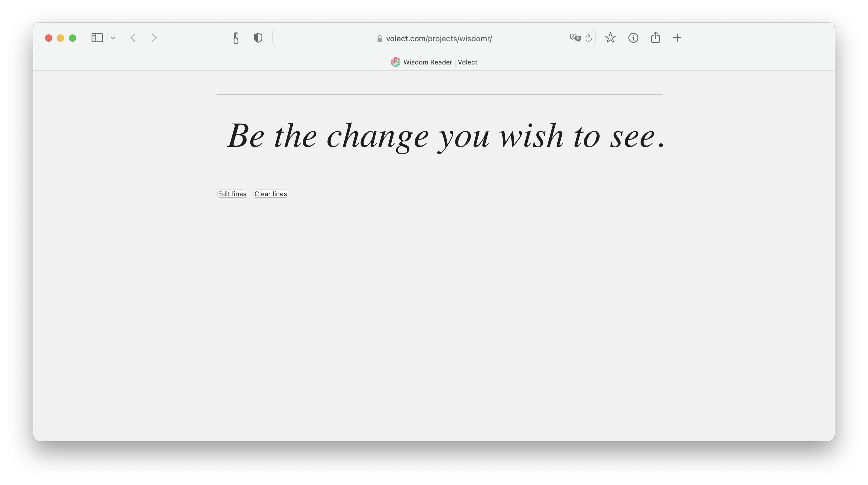Click the back navigation arrow
Viewport: 868px width, 485px height.
coord(134,37)
